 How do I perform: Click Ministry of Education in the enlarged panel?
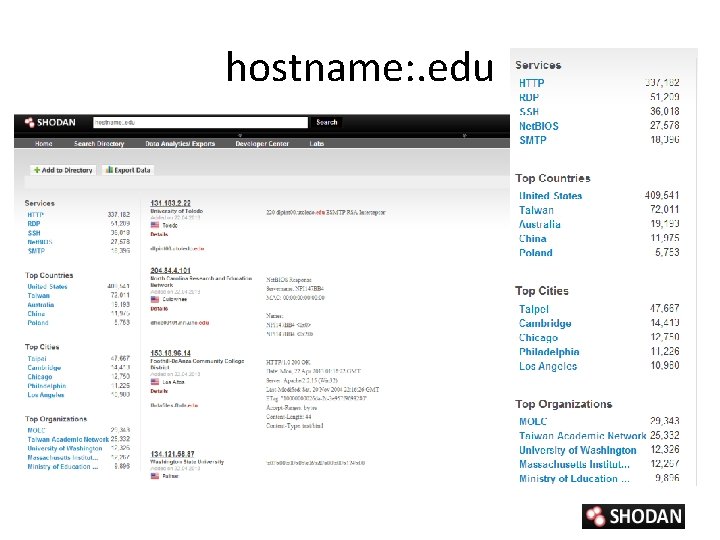pos(574,478)
